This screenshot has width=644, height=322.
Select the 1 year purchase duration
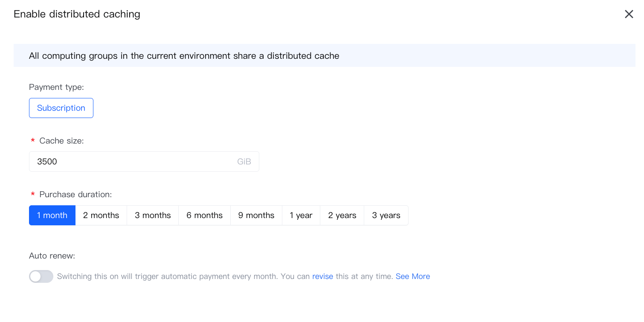pos(301,216)
